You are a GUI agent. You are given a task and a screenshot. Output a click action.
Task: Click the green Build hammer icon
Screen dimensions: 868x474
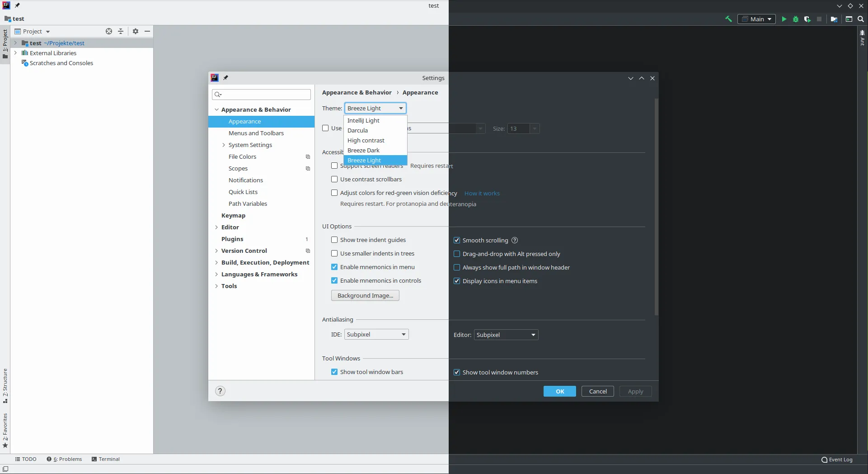[x=728, y=19]
